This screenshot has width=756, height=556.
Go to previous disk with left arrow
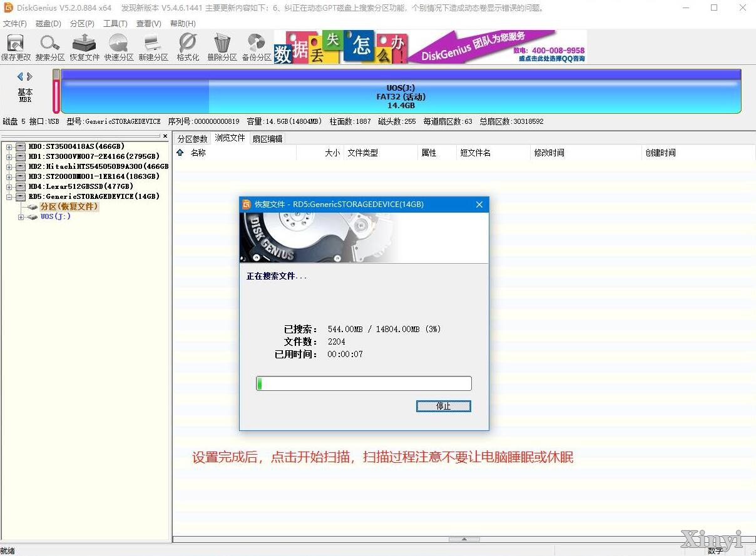[x=20, y=77]
